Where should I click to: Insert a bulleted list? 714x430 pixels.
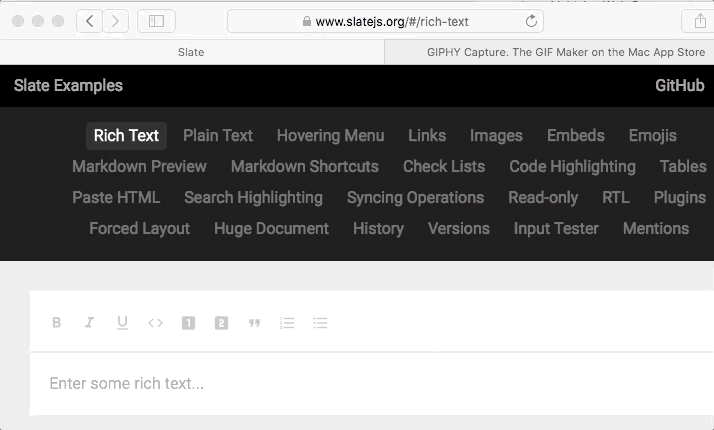coord(320,323)
